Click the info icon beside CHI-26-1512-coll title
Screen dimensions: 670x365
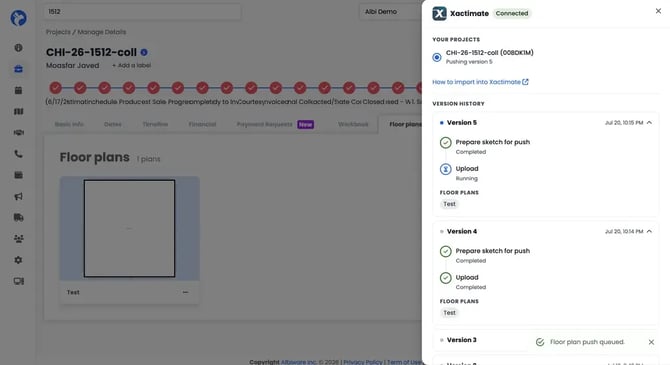click(144, 52)
